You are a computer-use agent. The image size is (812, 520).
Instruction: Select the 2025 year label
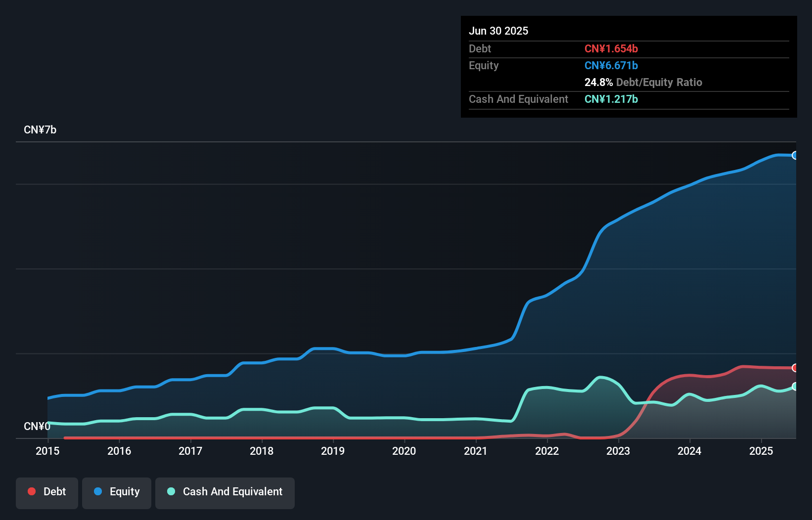pos(761,451)
